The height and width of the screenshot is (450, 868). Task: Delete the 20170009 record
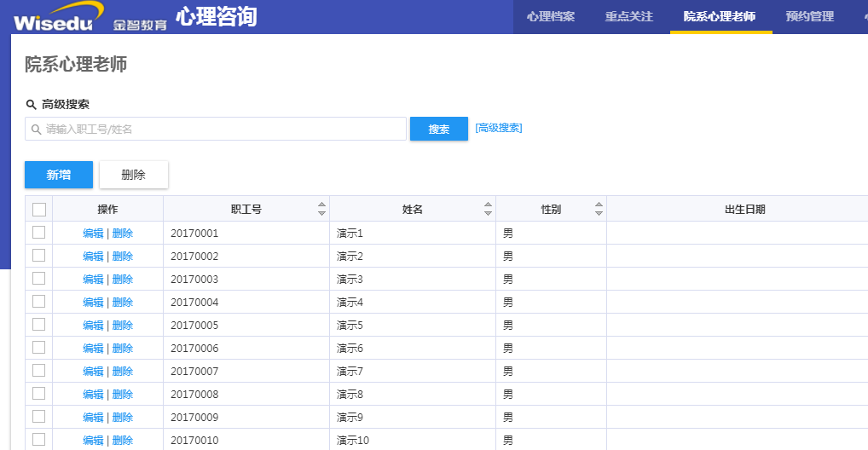click(x=123, y=418)
